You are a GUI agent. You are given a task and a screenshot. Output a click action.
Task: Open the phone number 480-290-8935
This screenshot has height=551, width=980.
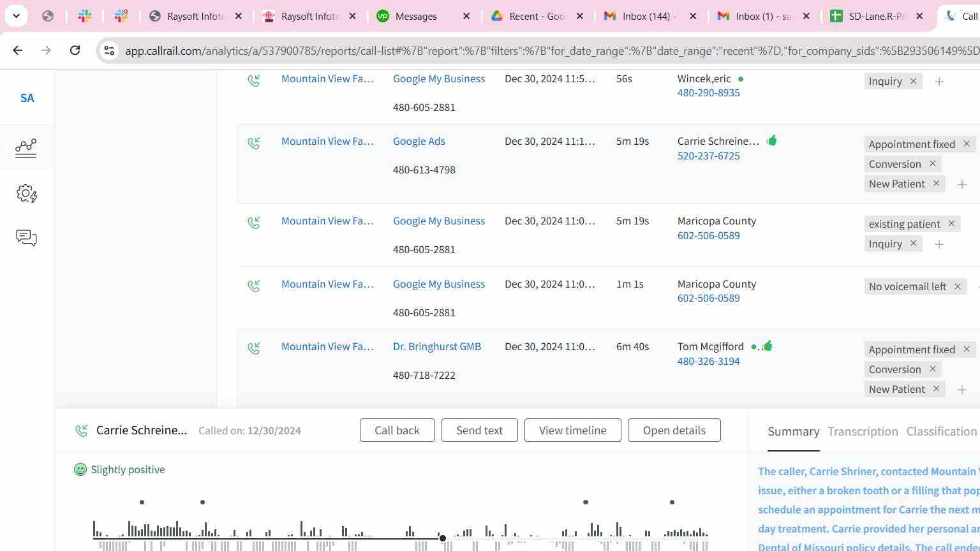pos(708,93)
